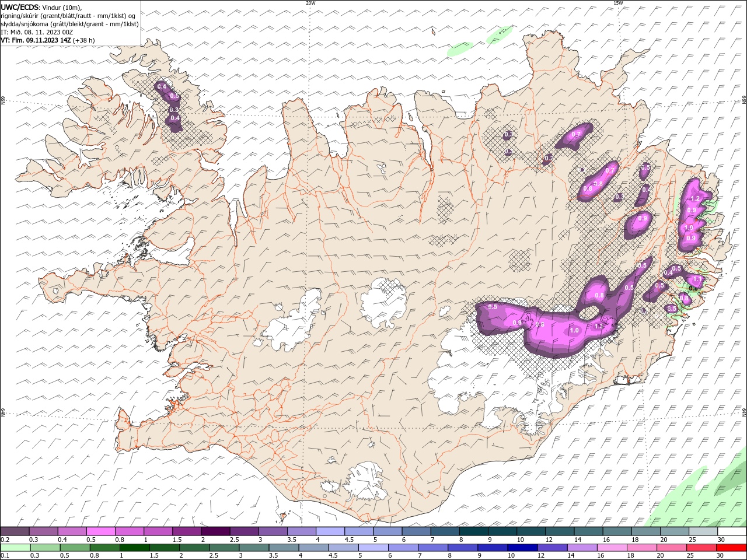Viewport: 747px width, 560px height.
Task: Select the darkest purple top-row swatch, 2 to 2.5
Action: point(215,531)
